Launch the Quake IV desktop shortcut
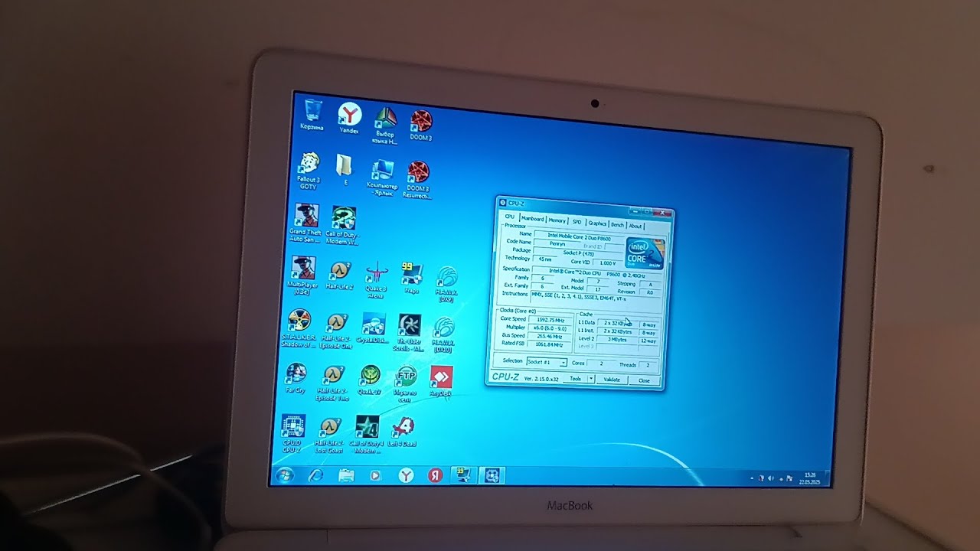This screenshot has width=980, height=551. (x=370, y=380)
